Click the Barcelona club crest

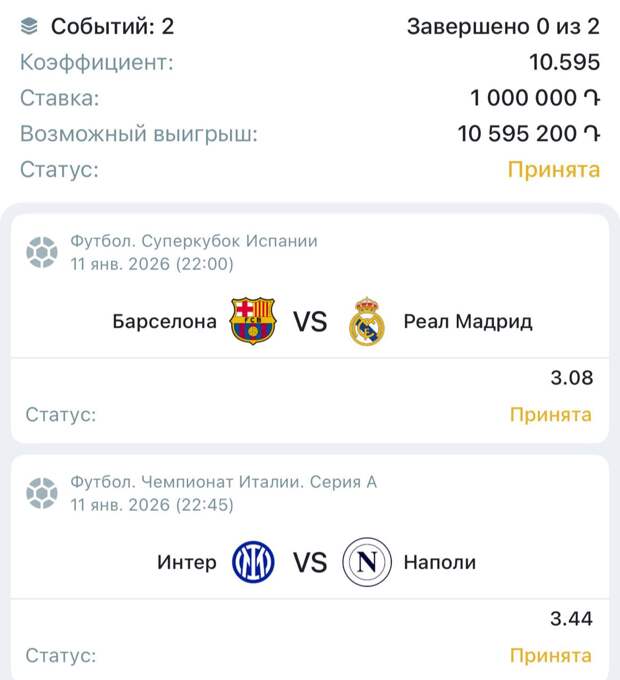point(252,322)
